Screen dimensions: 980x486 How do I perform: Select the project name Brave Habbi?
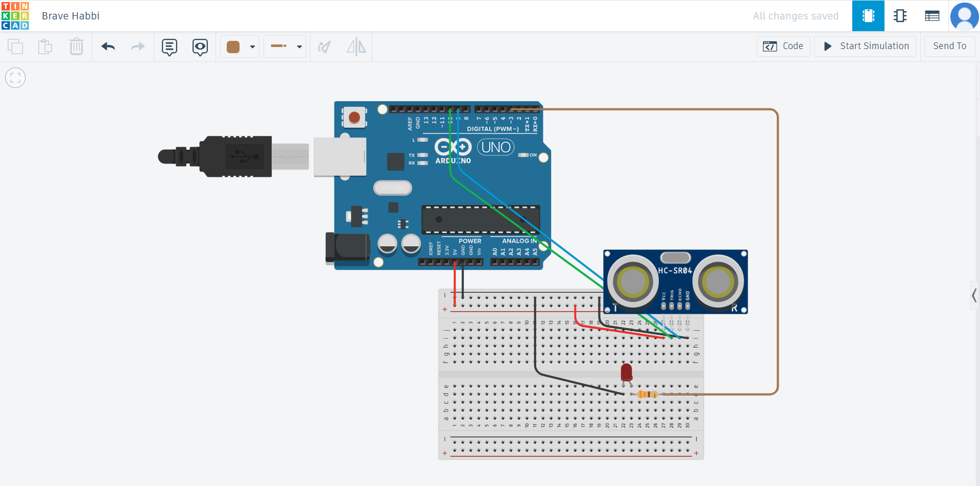point(71,16)
